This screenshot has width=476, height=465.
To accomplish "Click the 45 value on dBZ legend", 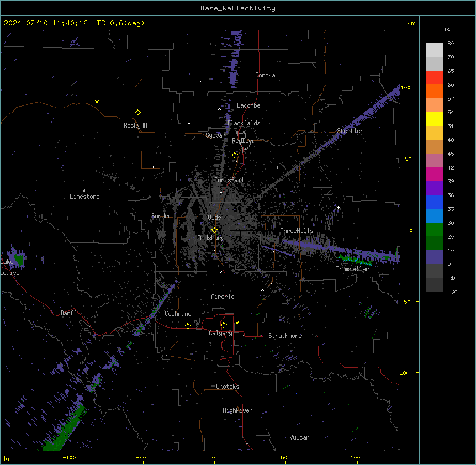I will click(451, 154).
